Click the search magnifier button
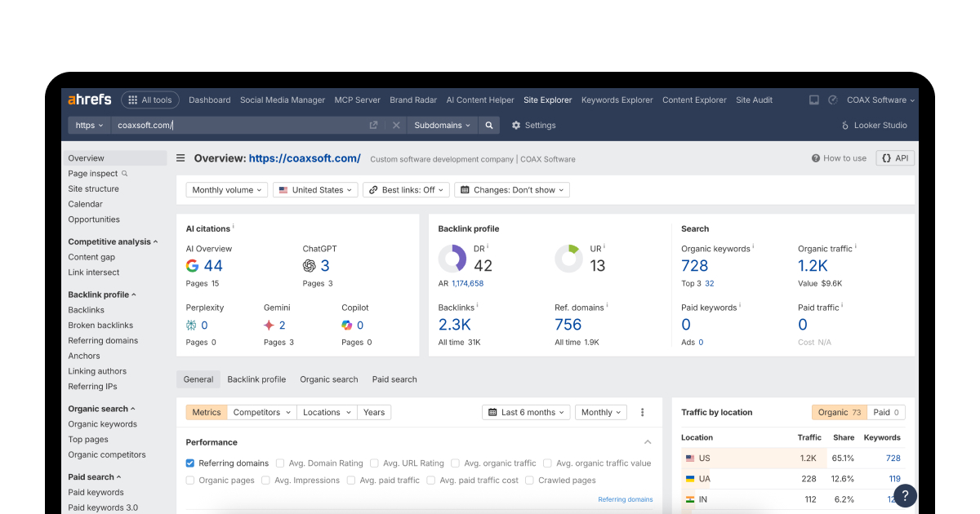 tap(488, 125)
